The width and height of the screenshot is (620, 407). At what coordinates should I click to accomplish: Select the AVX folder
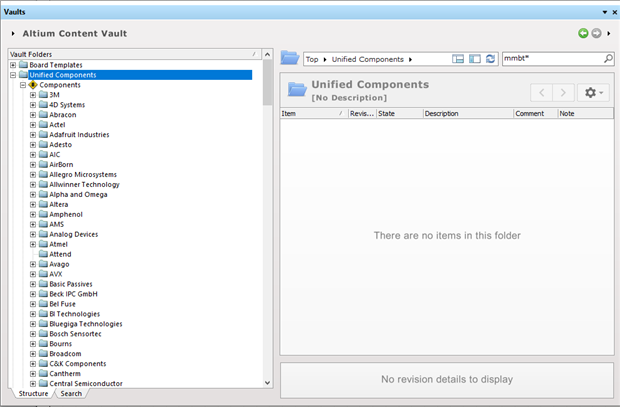point(55,274)
